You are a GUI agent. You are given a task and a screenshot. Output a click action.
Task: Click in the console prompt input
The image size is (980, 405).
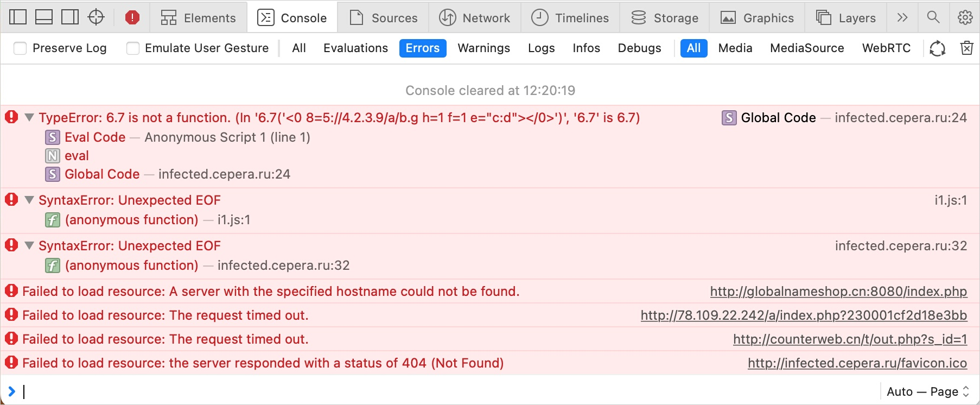click(x=434, y=391)
